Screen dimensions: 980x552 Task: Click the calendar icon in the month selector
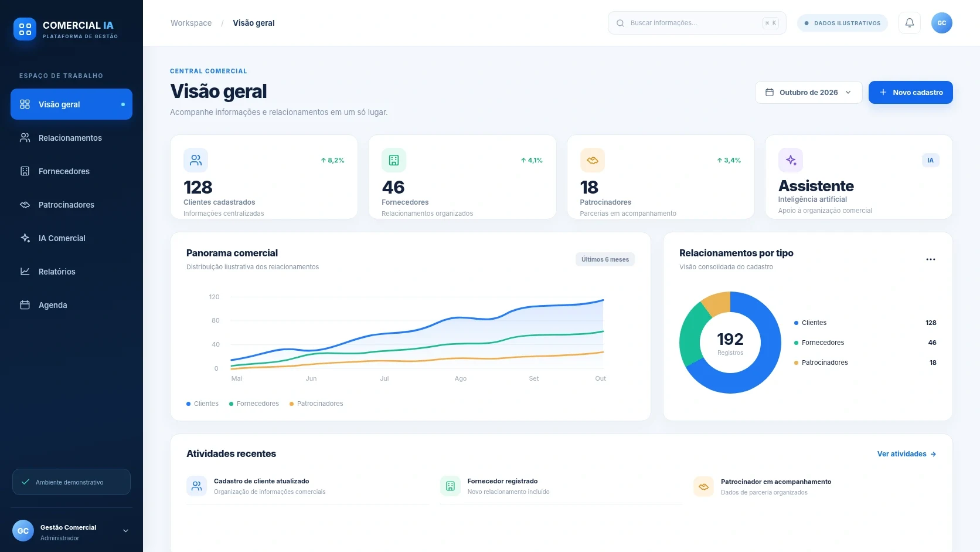tap(770, 92)
